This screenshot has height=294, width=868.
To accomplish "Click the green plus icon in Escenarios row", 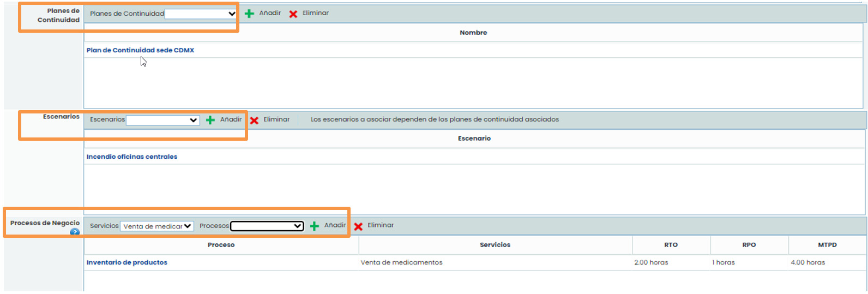I will tap(210, 120).
